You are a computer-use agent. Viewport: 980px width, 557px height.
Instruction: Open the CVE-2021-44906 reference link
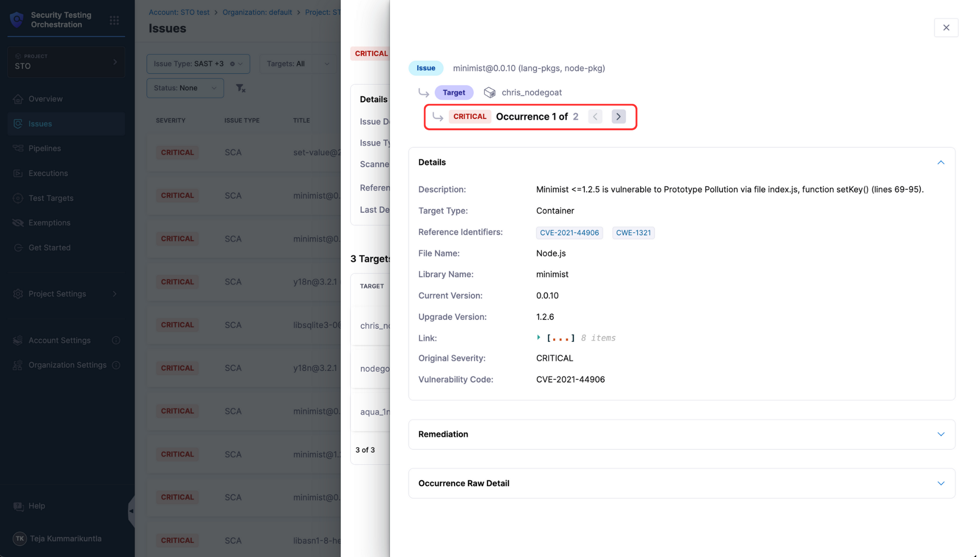tap(569, 233)
